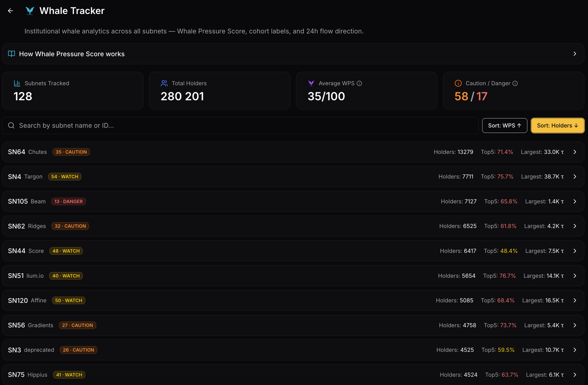This screenshot has height=385, width=588.
Task: Click the Whale Tracker whale tail logo
Action: tap(30, 11)
